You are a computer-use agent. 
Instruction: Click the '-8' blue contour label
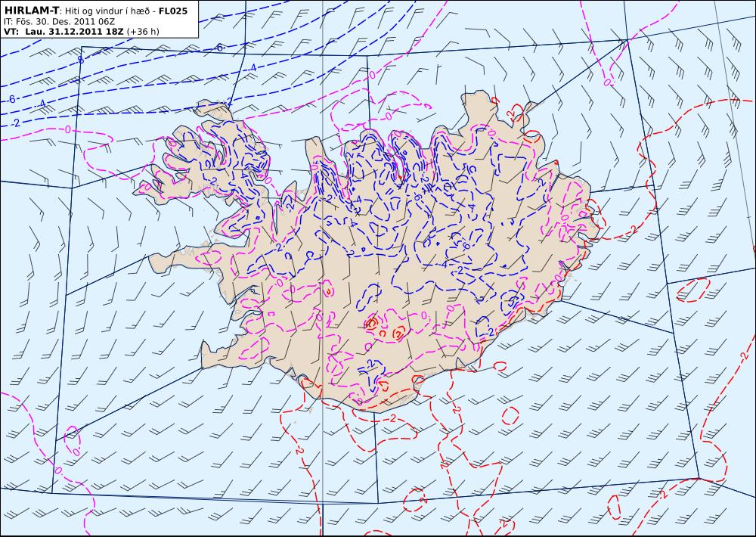pos(80,60)
